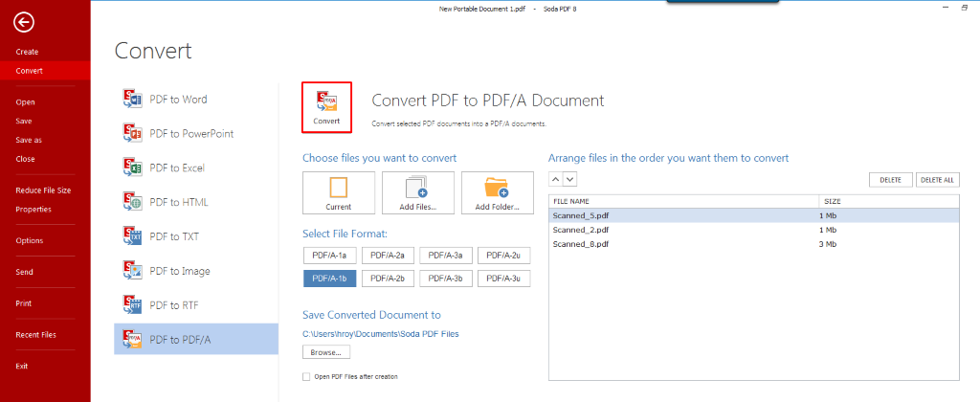This screenshot has width=980, height=402.
Task: Click the DELETE ALL button
Action: click(938, 179)
